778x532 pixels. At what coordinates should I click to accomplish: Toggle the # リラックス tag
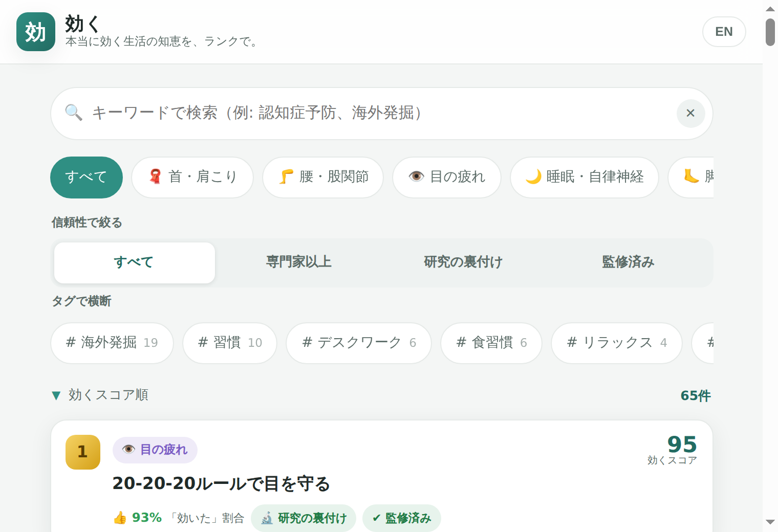[x=617, y=343]
